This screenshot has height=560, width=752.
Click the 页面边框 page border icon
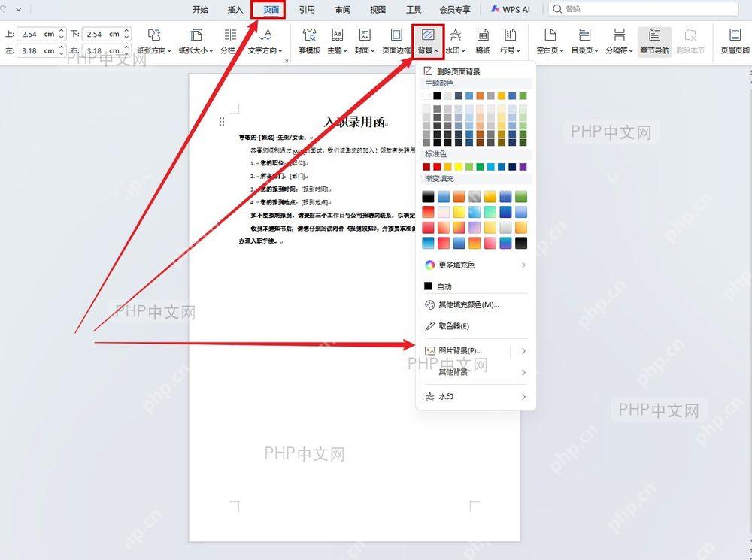click(396, 35)
